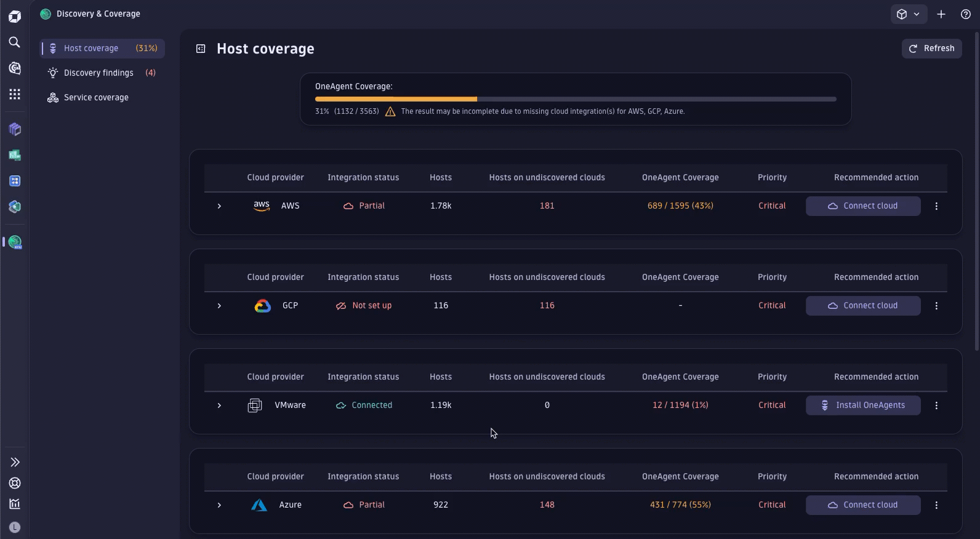Click the 148 undiscovered hosts value

tap(547, 505)
